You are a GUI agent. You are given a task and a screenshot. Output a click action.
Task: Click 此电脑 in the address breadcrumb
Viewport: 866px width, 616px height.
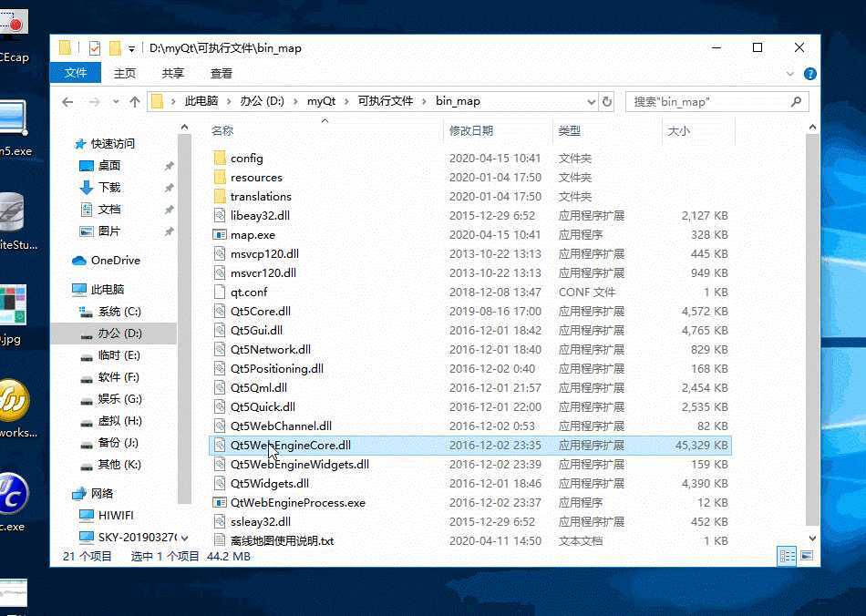pyautogui.click(x=201, y=101)
